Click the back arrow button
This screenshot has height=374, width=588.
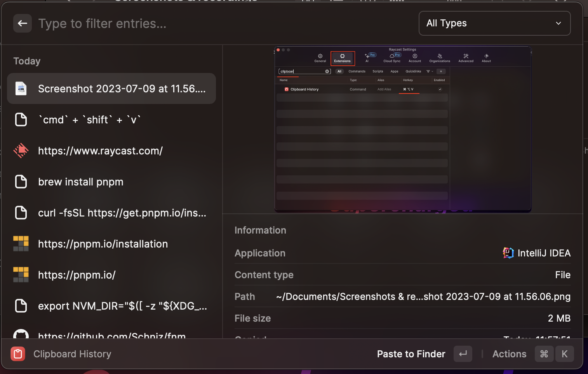point(23,23)
